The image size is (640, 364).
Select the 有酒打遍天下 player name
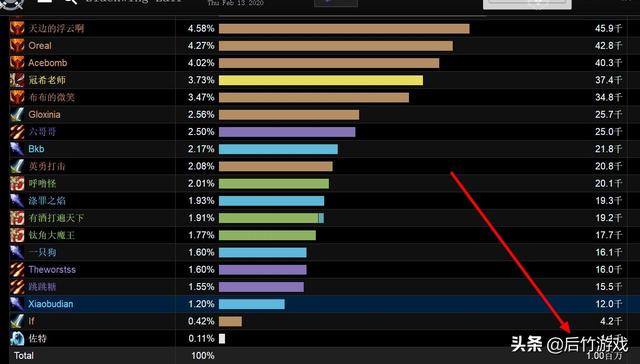(x=56, y=218)
